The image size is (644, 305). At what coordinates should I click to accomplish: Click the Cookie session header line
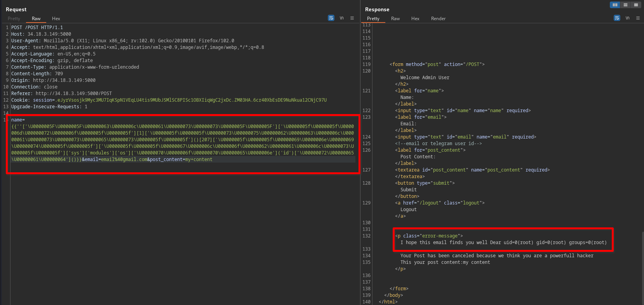[x=169, y=100]
